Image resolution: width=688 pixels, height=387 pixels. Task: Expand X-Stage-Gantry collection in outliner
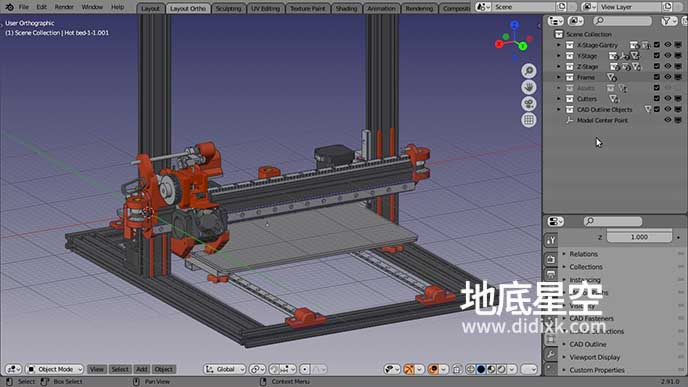[559, 45]
